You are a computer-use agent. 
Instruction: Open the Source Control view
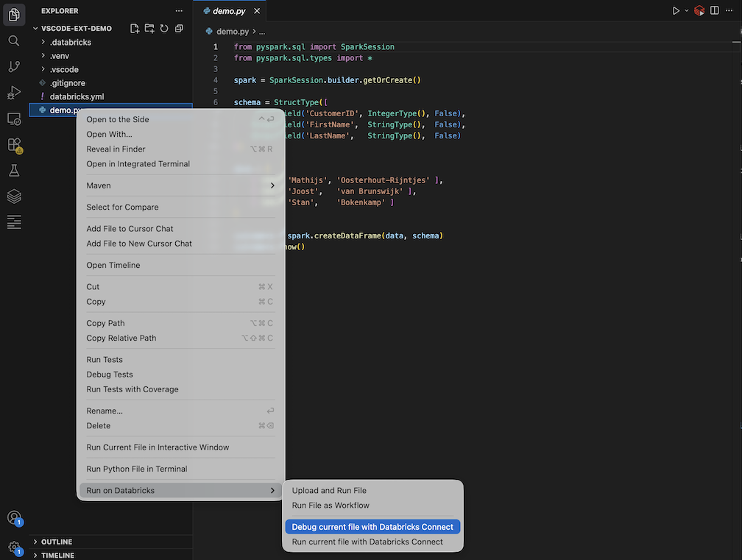coord(14,67)
